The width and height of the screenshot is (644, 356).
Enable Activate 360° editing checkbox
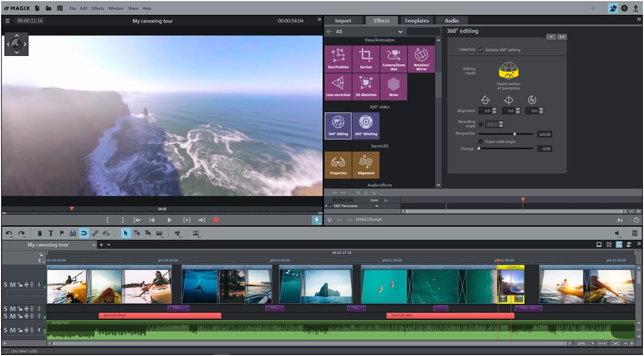[481, 50]
